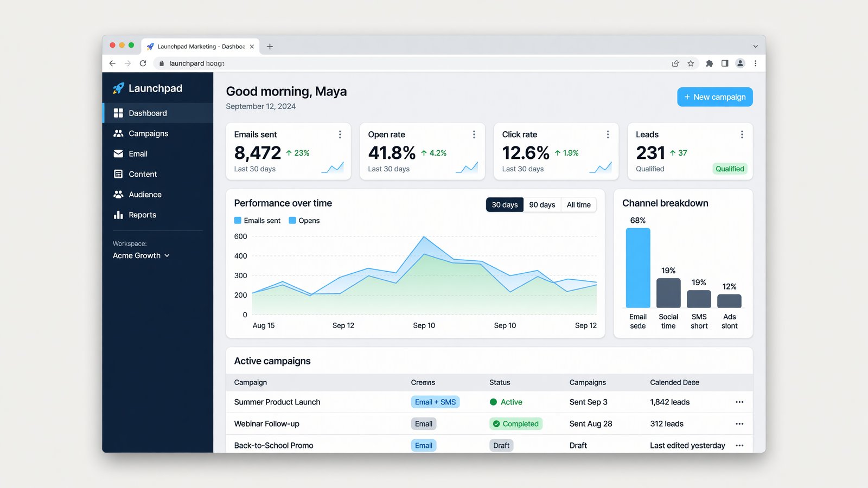Click the Social channel bar
The height and width of the screenshot is (488, 868).
coord(668,293)
